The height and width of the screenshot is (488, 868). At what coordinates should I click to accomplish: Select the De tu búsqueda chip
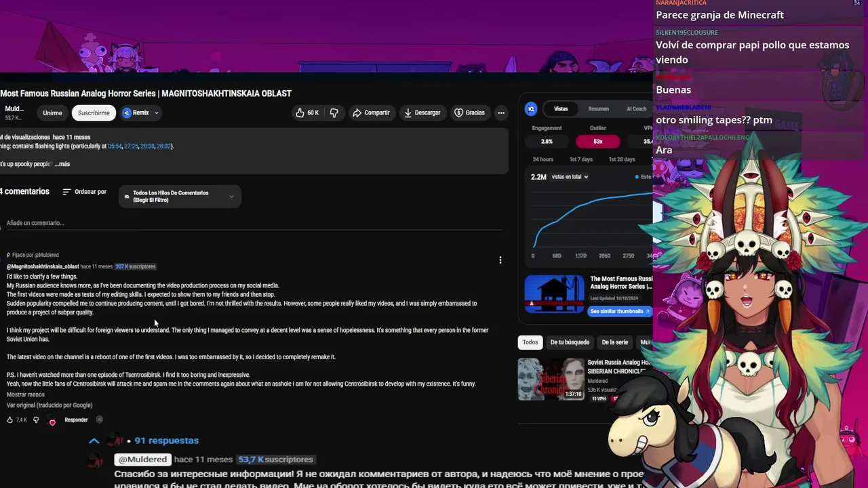coord(570,342)
